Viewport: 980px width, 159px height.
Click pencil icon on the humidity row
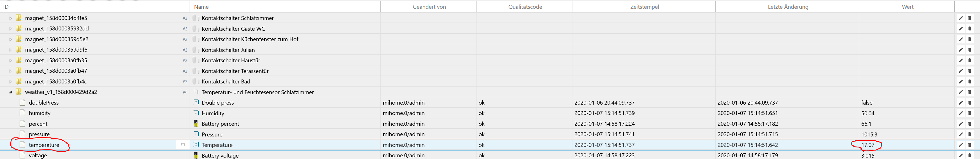pyautogui.click(x=961, y=113)
